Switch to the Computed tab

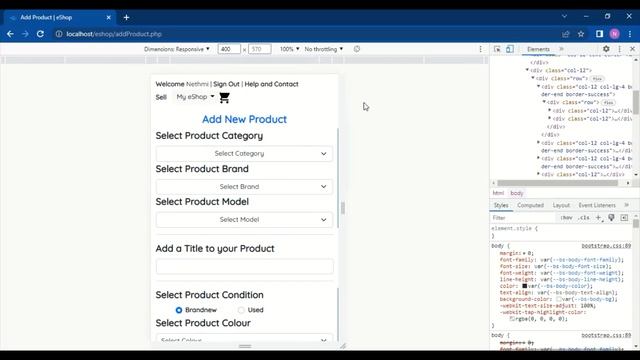[x=530, y=205]
